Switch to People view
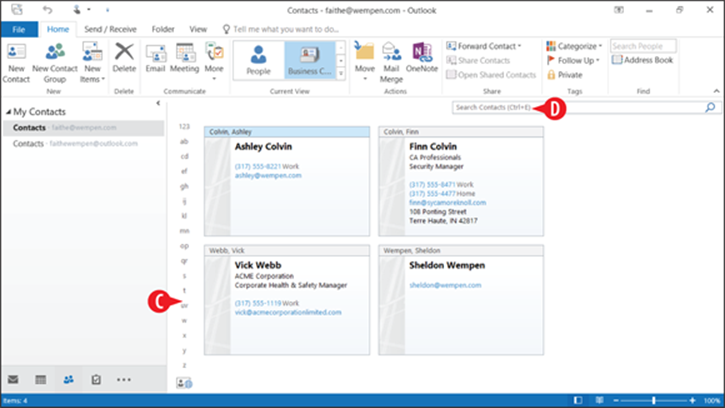This screenshot has width=725, height=408. click(x=258, y=60)
